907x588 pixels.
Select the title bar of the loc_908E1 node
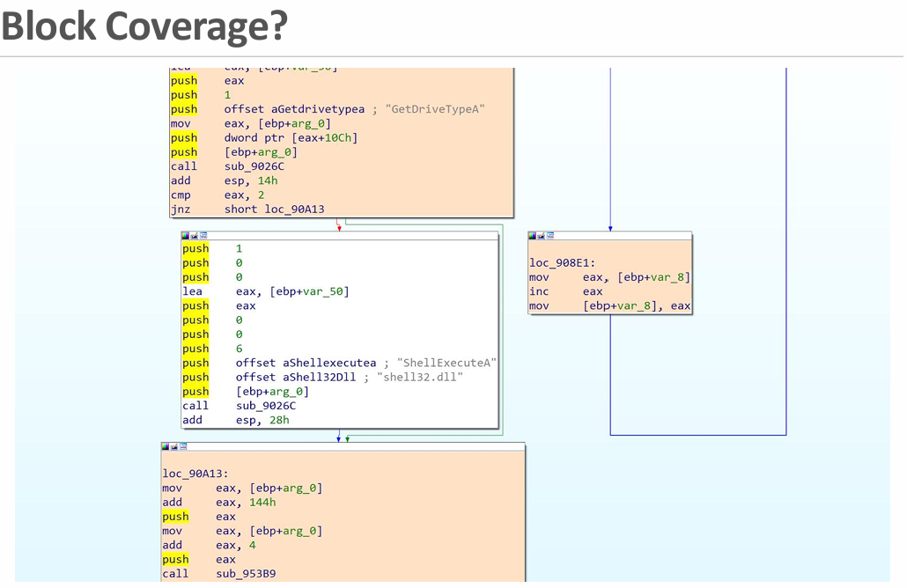(x=610, y=235)
